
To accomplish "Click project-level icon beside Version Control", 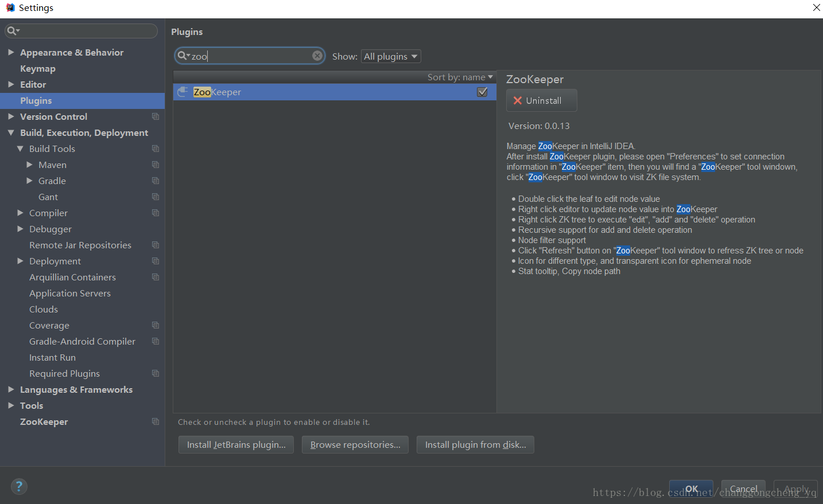I will click(x=155, y=116).
